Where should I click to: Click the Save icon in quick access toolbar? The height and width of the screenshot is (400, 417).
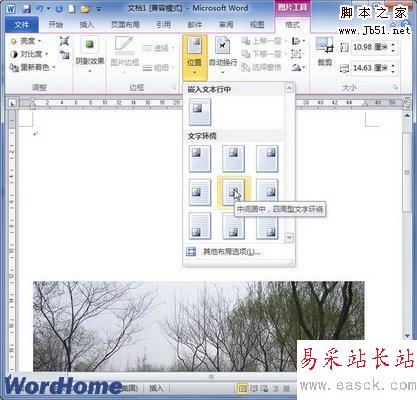27,9
